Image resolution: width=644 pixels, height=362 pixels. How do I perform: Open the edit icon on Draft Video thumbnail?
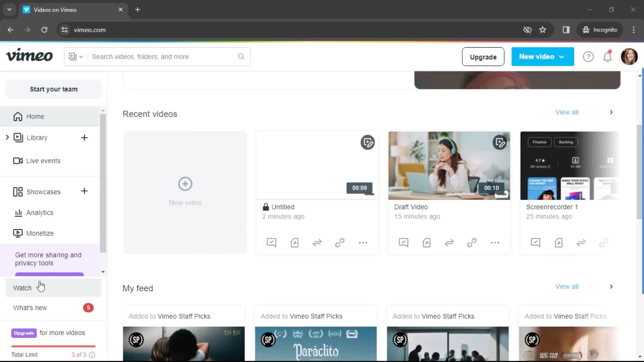coord(500,142)
